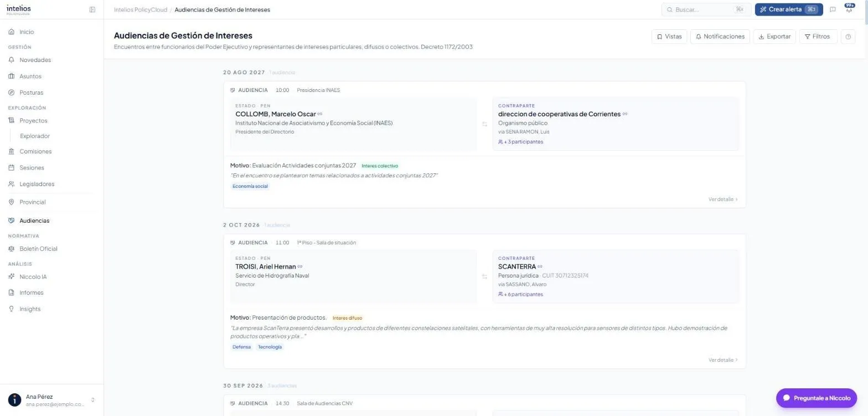Click the help question mark icon
Viewport: 868px width, 416px height.
[848, 37]
